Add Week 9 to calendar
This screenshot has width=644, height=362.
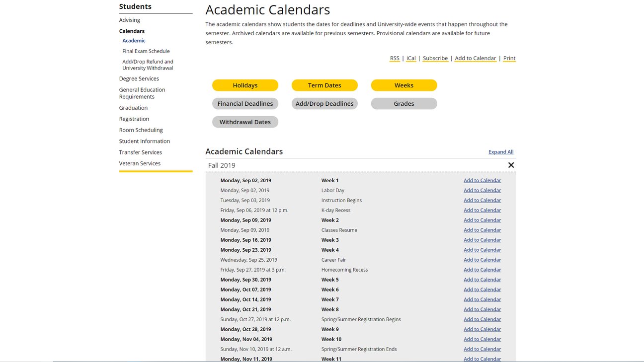pos(483,329)
